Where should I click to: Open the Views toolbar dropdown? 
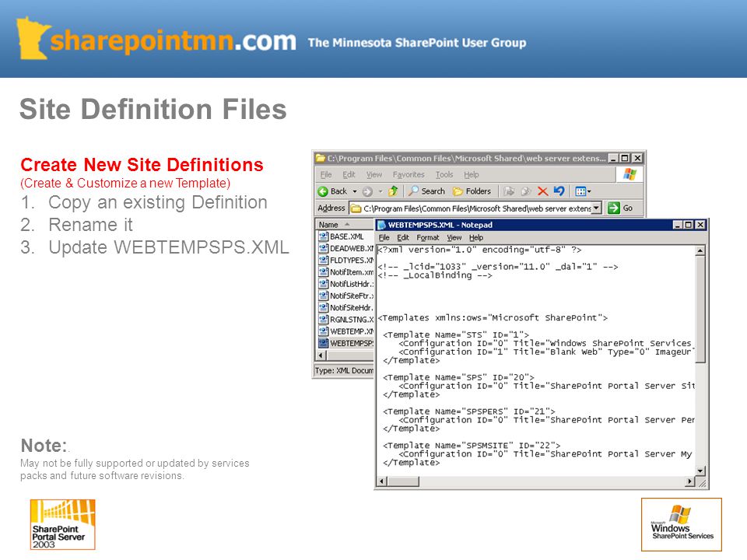(583, 191)
